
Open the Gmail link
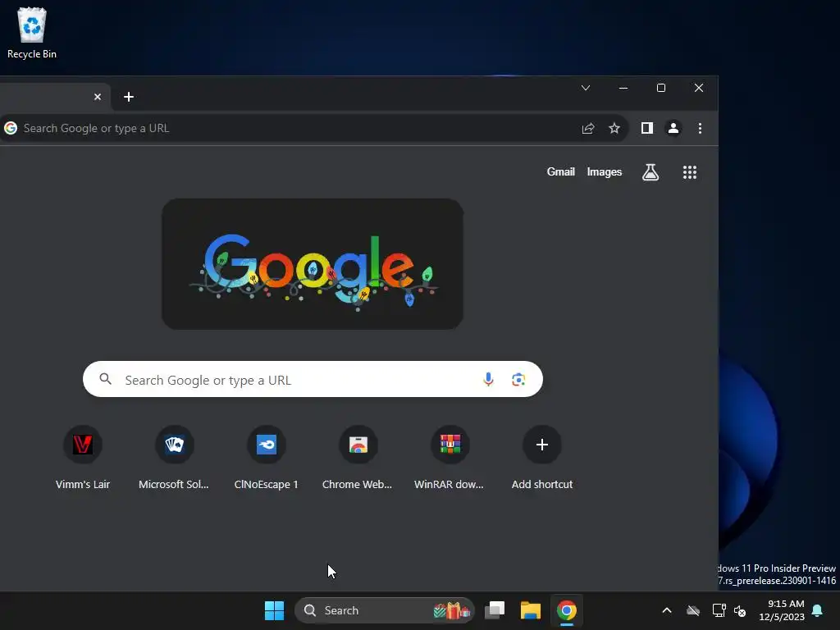pos(560,172)
